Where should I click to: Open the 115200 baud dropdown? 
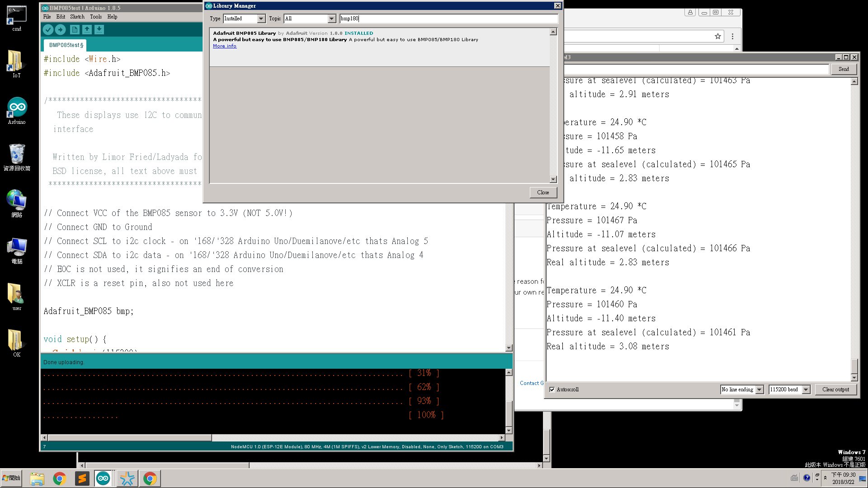pos(789,389)
